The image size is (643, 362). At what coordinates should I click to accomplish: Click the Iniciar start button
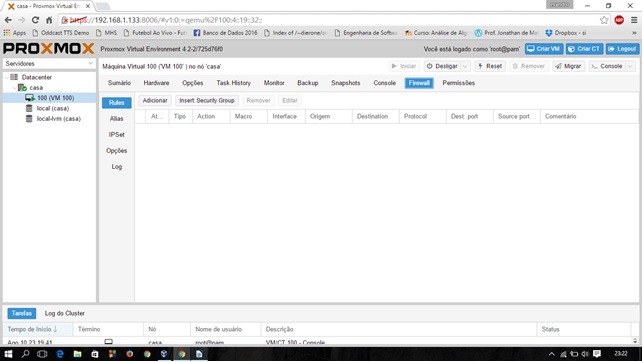coord(404,66)
